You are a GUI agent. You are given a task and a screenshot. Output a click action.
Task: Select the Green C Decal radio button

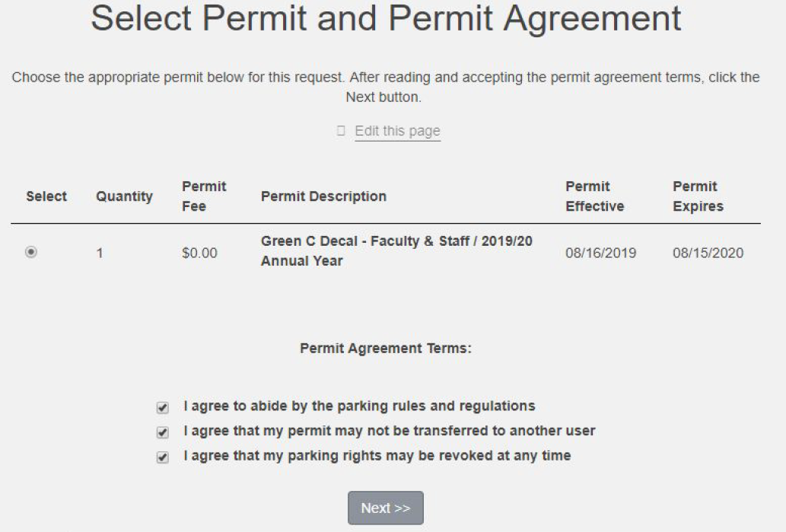[x=31, y=252]
